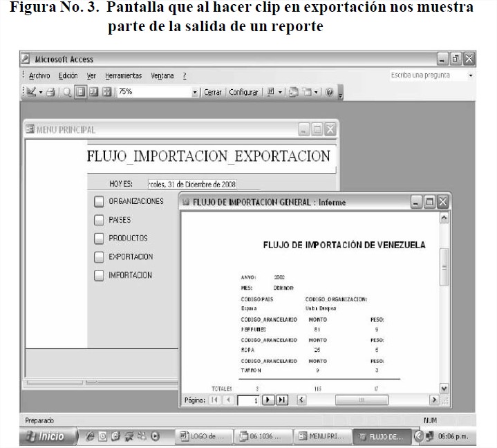Toggle the ORGANIZACIONES option button
Viewport: 497px width, 448px height.
[x=99, y=201]
